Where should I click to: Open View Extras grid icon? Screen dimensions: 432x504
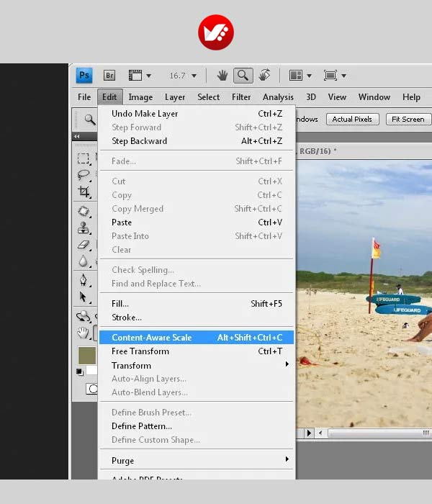[135, 76]
